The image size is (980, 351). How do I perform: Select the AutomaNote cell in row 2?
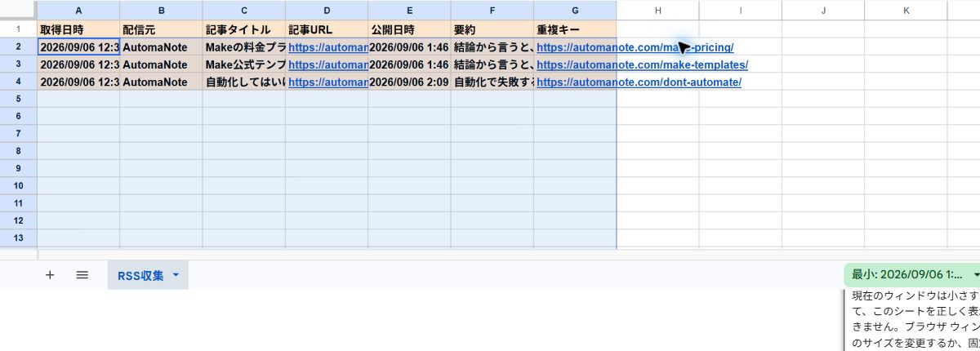point(162,47)
